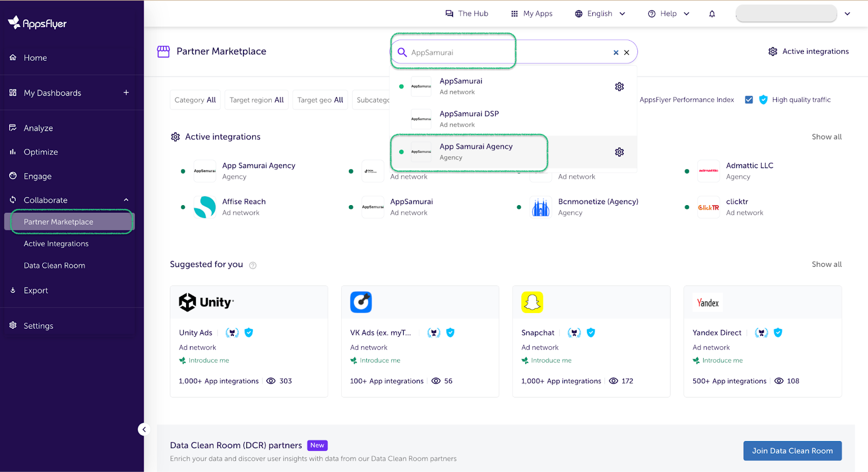Viewport: 868px width, 472px height.
Task: Click the blurred account name field
Action: coord(786,14)
